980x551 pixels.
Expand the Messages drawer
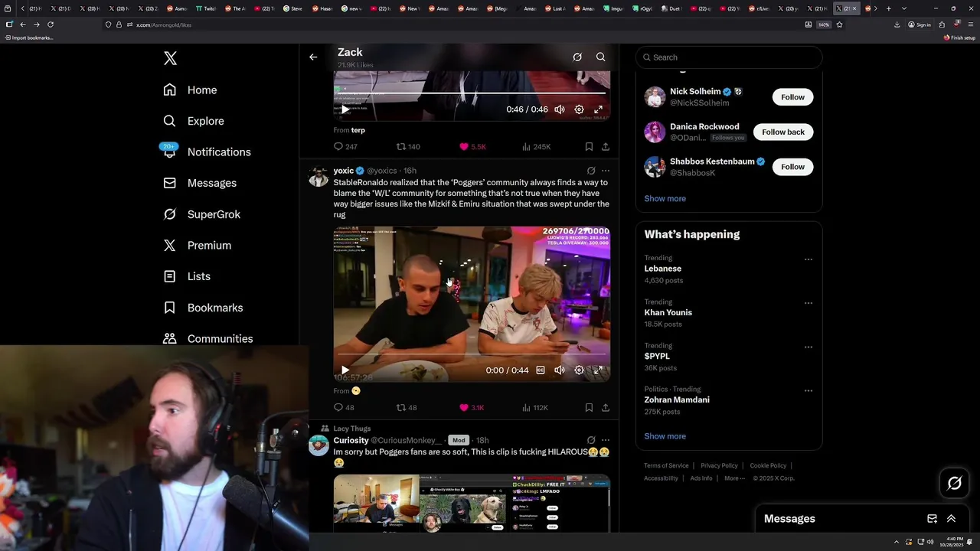pos(951,519)
